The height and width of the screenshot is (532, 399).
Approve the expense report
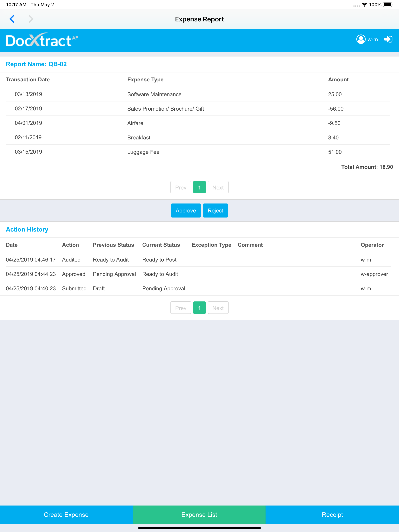pos(186,211)
